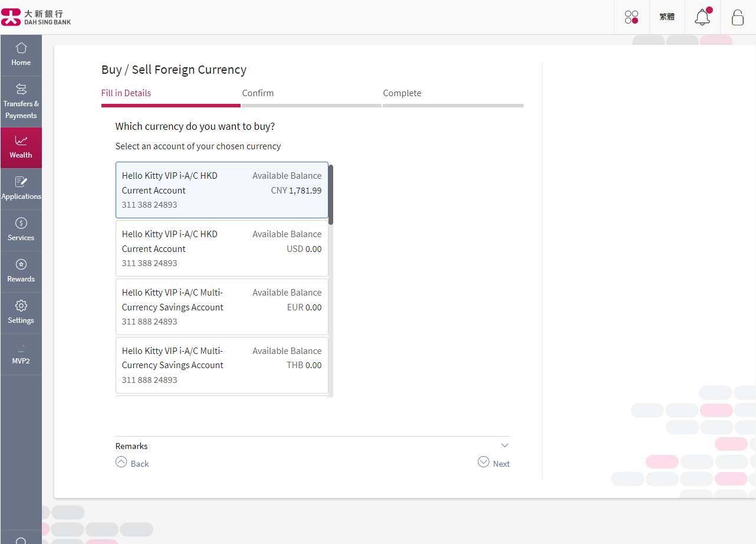Click the Next circle arrow icon
Image resolution: width=756 pixels, height=544 pixels.
click(x=484, y=462)
